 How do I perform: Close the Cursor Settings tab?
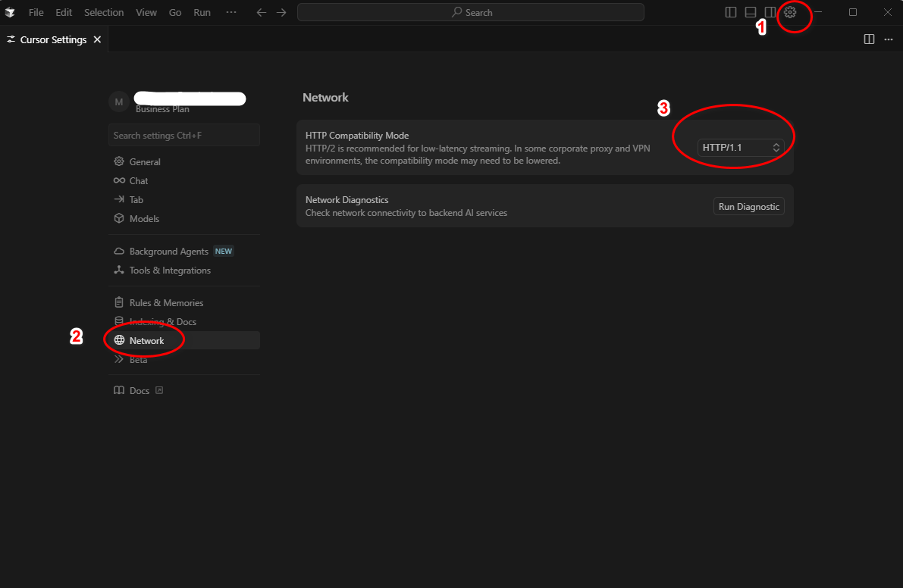[x=97, y=39]
